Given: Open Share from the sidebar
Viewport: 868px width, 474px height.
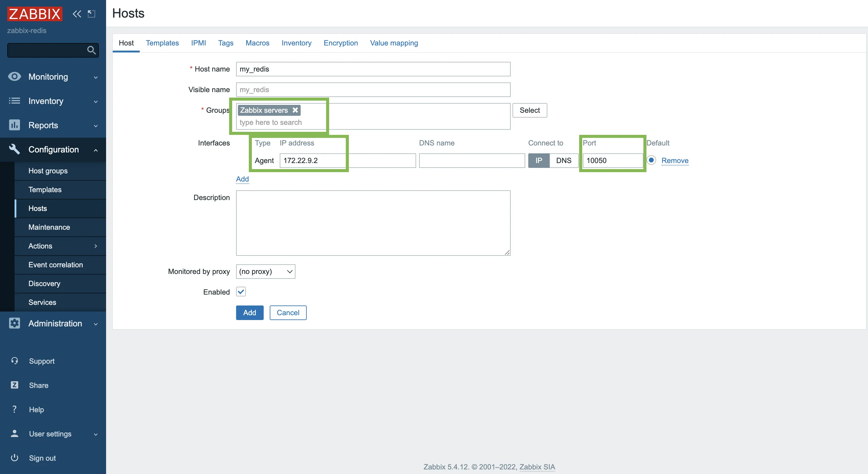Looking at the screenshot, I should [x=38, y=385].
